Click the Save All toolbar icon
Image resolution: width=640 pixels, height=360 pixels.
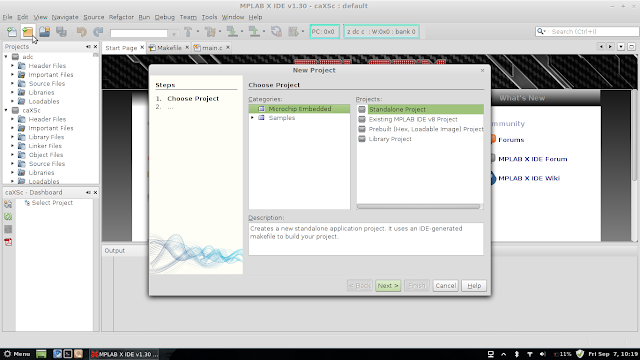tap(61, 31)
